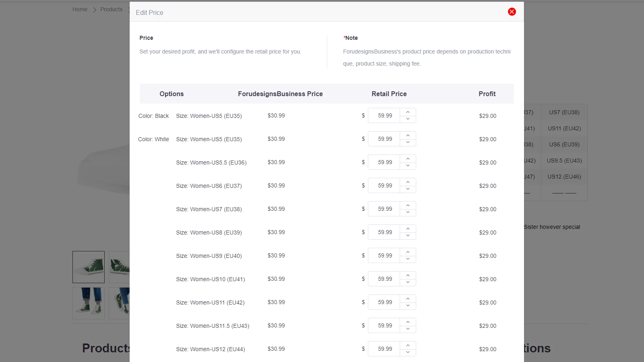644x362 pixels.
Task: Click the Profit column header
Action: (x=487, y=94)
